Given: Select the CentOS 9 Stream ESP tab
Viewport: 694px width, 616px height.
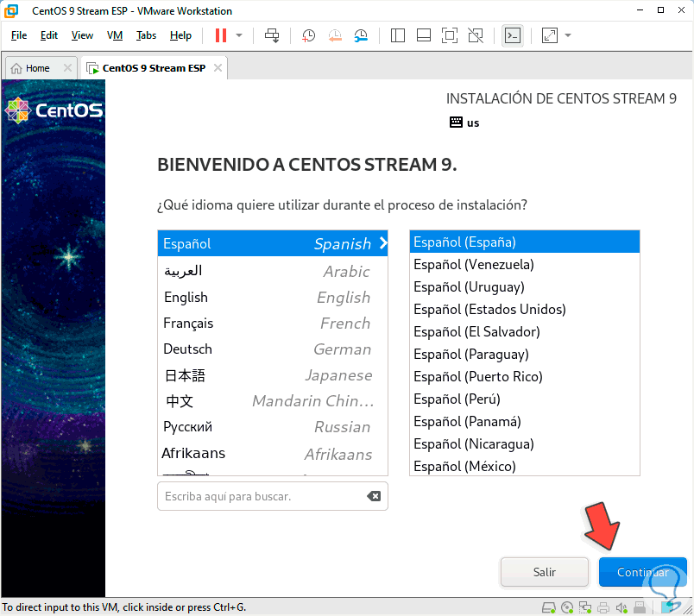Looking at the screenshot, I should [x=154, y=68].
